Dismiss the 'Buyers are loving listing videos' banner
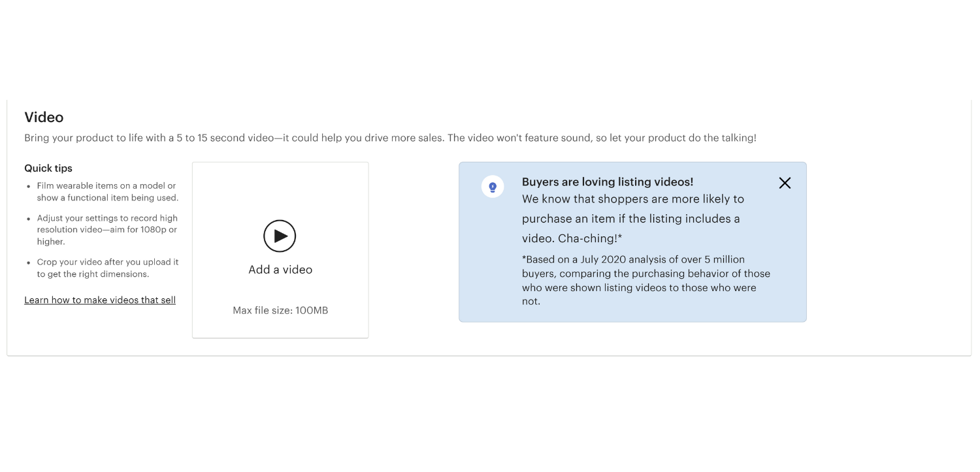This screenshot has width=980, height=472. tap(785, 183)
